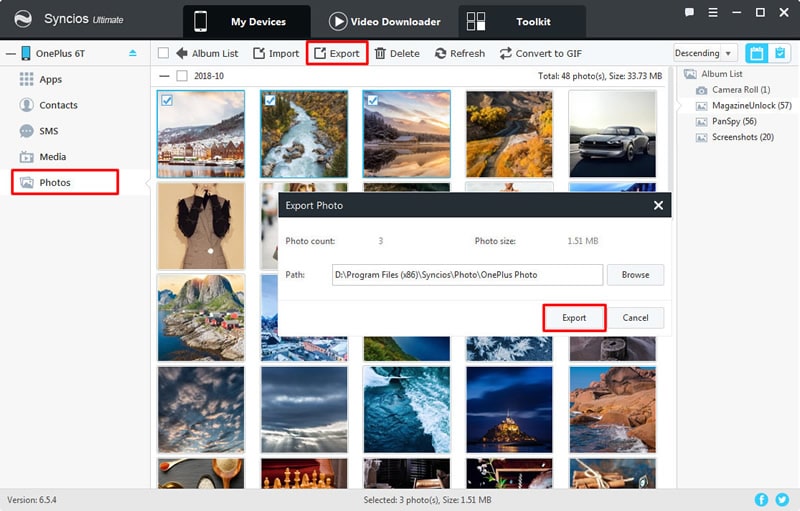Open Apps in the sidebar
This screenshot has width=800, height=511.
tap(41, 79)
